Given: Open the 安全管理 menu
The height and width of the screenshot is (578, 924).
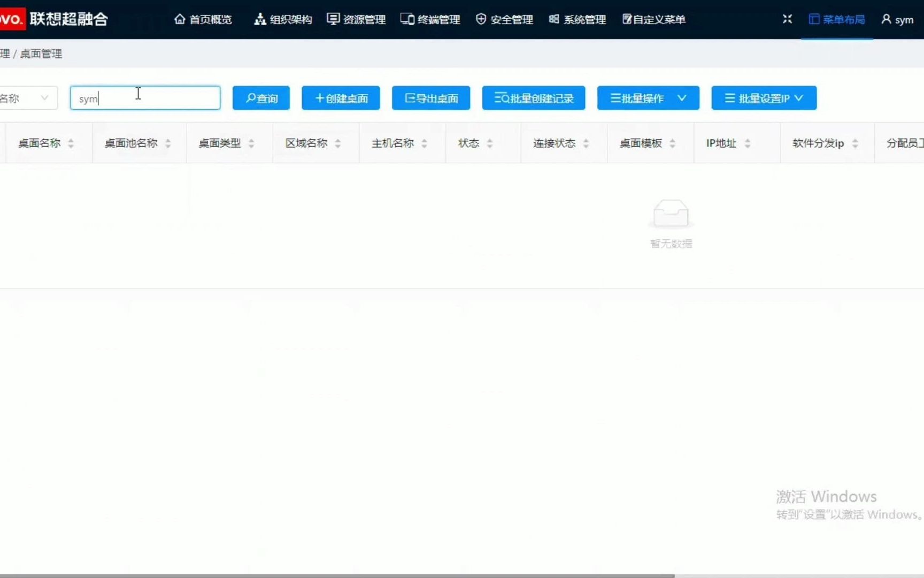Looking at the screenshot, I should click(x=504, y=20).
